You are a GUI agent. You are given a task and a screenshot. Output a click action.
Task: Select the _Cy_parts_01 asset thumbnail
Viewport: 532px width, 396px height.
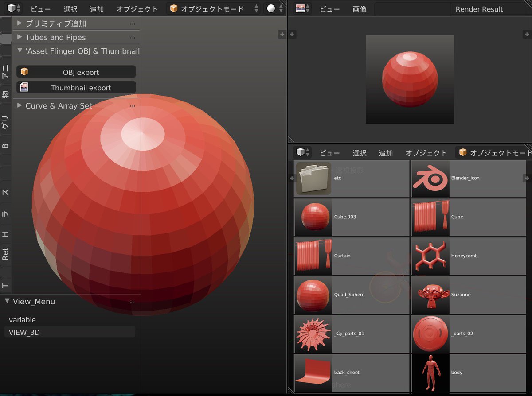click(314, 334)
